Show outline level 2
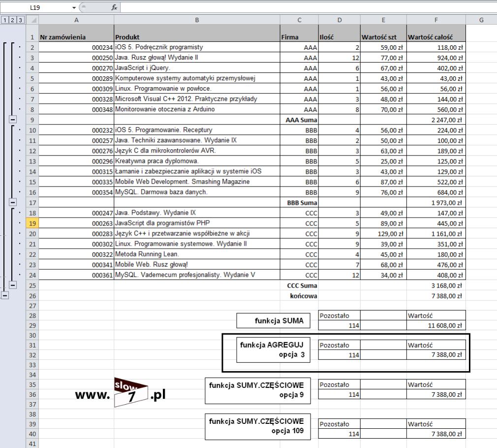The width and height of the screenshot is (497, 448). (12, 20)
